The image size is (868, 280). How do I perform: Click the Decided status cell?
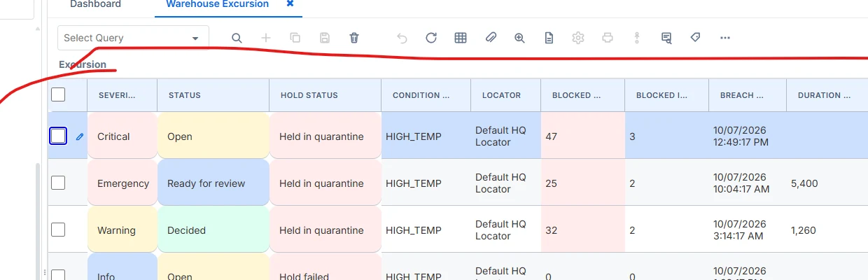coord(213,229)
